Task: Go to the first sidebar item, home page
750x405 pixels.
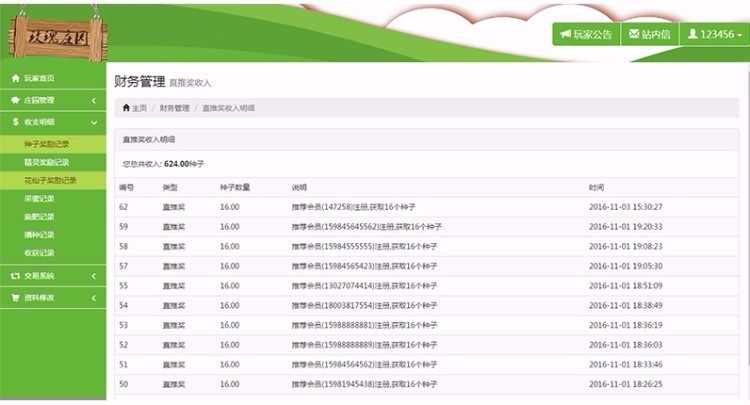Action: (x=53, y=78)
